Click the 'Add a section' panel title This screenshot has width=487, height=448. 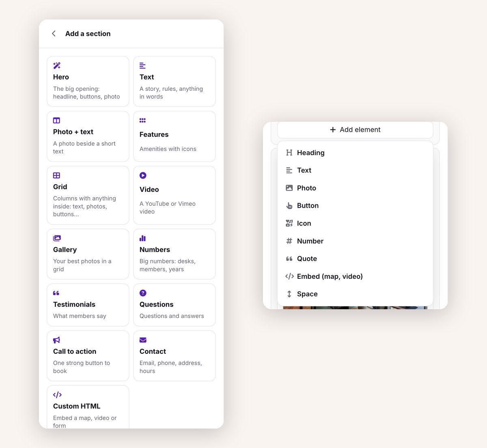pos(88,34)
